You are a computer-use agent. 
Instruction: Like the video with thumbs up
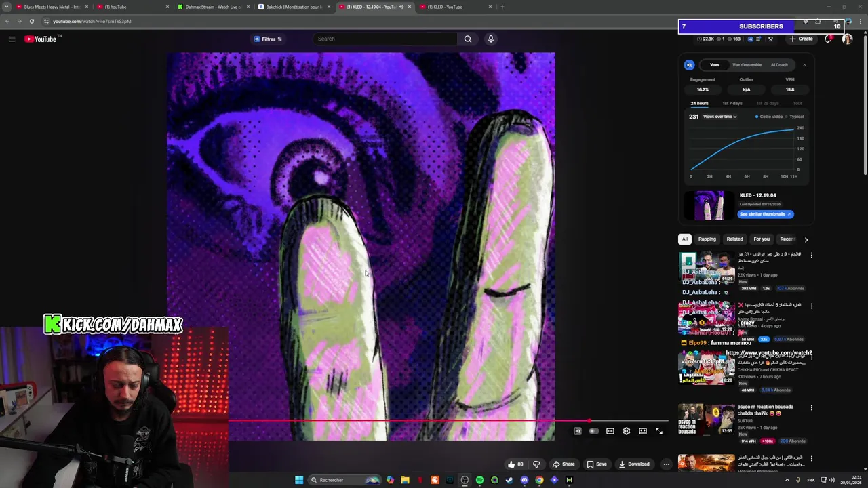click(515, 464)
